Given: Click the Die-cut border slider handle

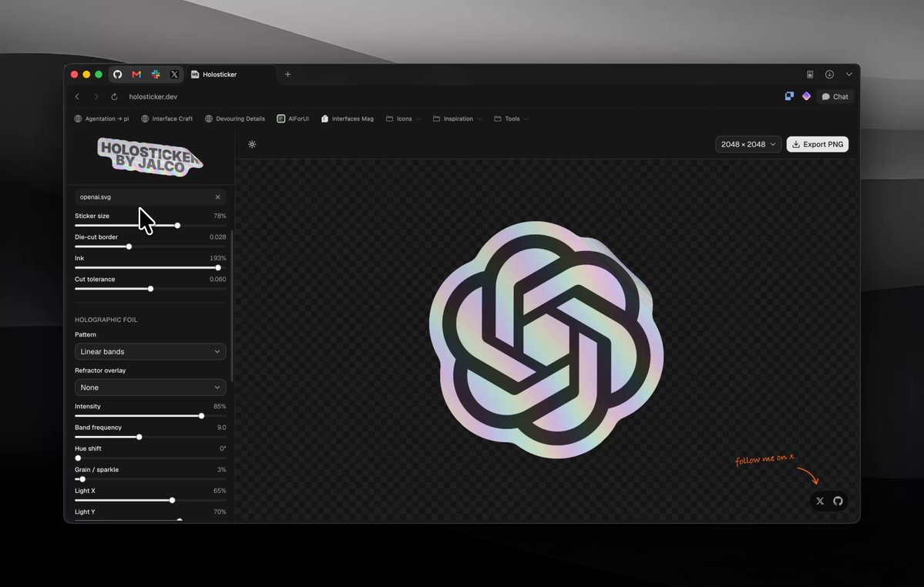Looking at the screenshot, I should click(x=129, y=247).
